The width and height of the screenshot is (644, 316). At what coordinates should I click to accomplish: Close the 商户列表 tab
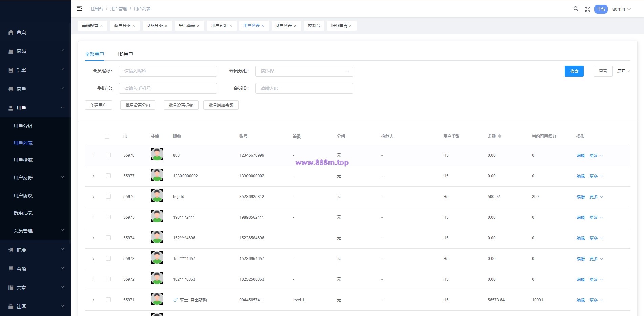pos(295,26)
